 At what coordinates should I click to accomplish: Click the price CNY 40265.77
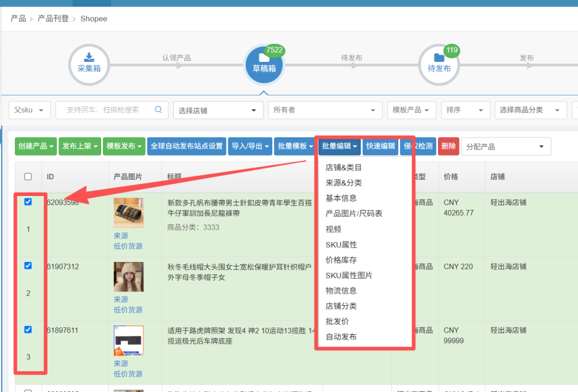458,208
